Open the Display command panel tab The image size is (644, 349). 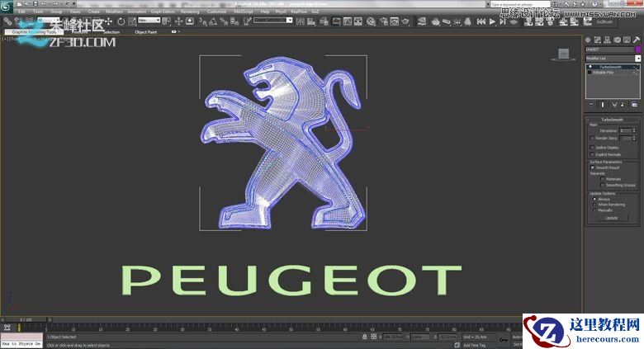(x=627, y=40)
